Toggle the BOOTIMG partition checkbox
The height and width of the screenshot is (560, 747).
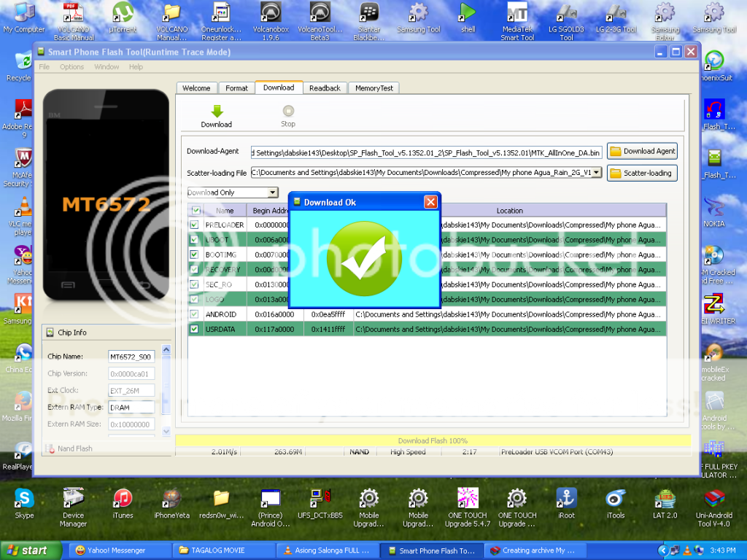point(194,254)
